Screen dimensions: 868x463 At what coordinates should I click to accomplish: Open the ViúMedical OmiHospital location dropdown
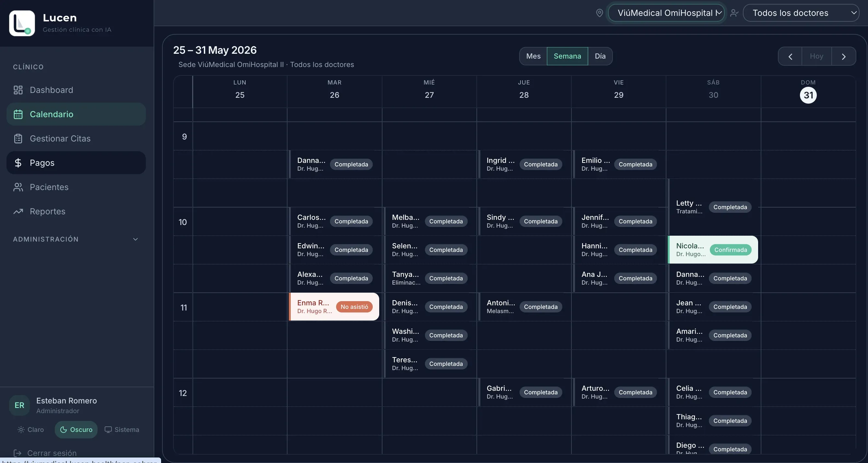666,13
